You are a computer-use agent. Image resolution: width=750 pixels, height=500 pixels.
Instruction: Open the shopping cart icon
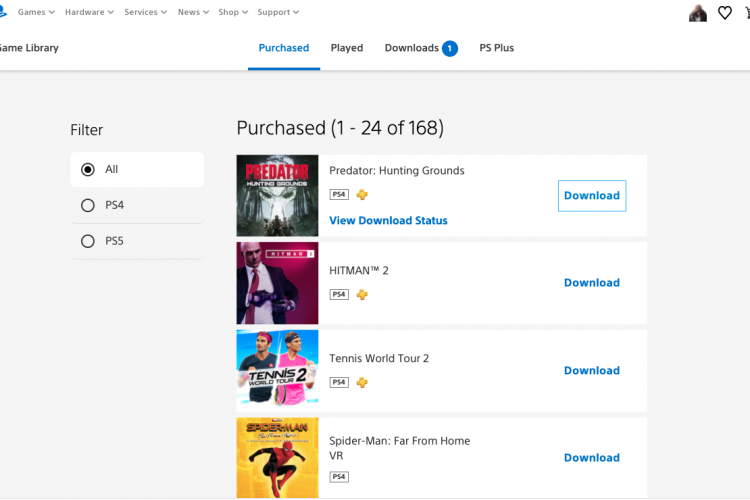pos(748,13)
